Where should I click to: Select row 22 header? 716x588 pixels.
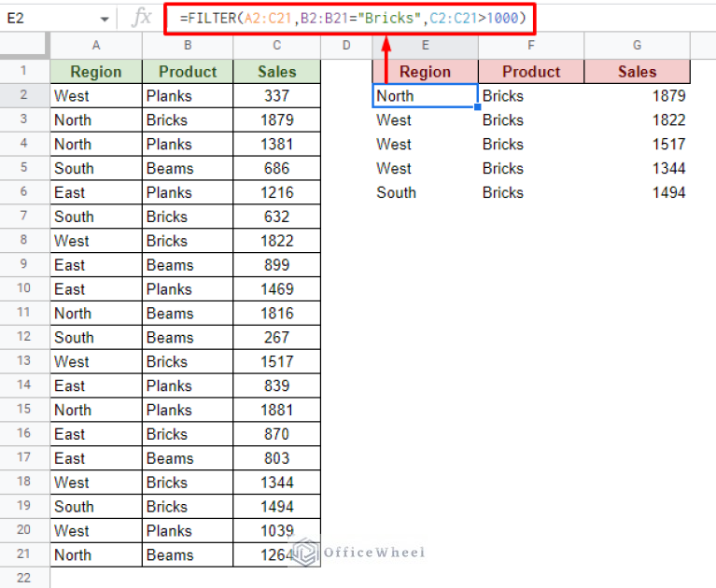click(24, 579)
